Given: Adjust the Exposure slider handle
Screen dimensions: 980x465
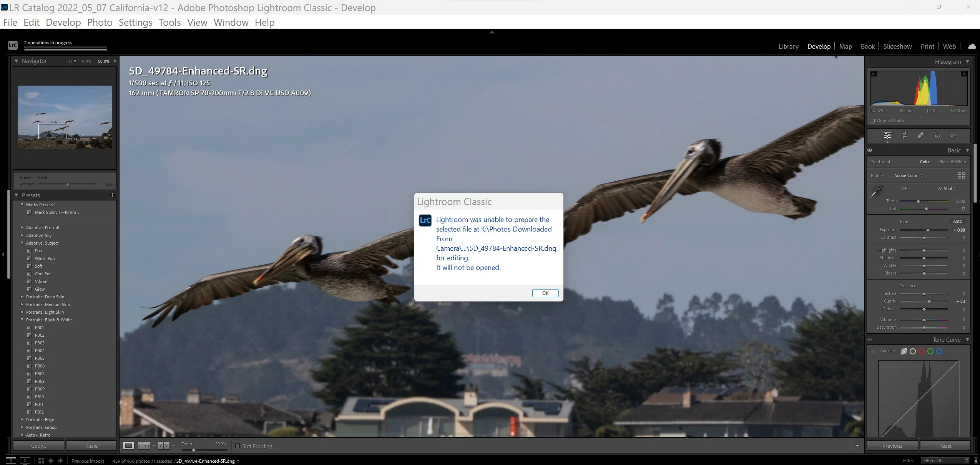Looking at the screenshot, I should pyautogui.click(x=928, y=230).
